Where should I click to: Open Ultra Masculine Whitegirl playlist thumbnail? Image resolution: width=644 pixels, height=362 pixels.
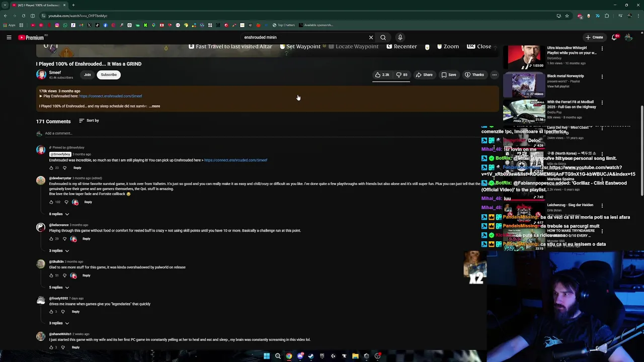pyautogui.click(x=524, y=57)
